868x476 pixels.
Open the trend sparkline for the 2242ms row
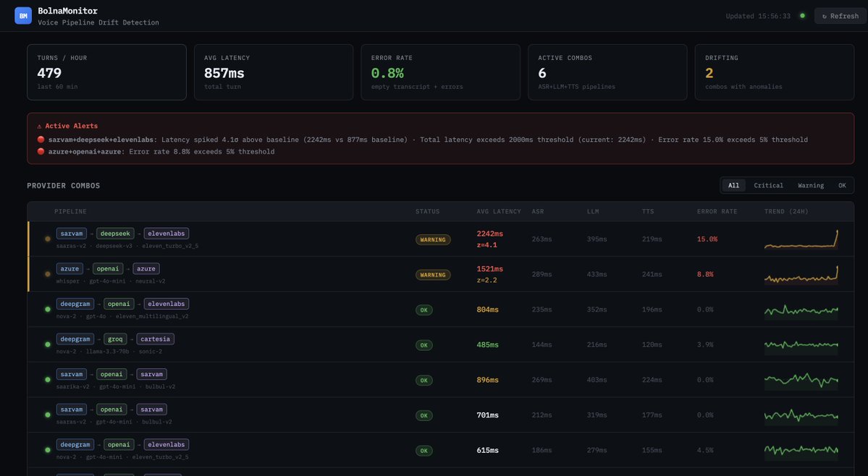coord(801,239)
